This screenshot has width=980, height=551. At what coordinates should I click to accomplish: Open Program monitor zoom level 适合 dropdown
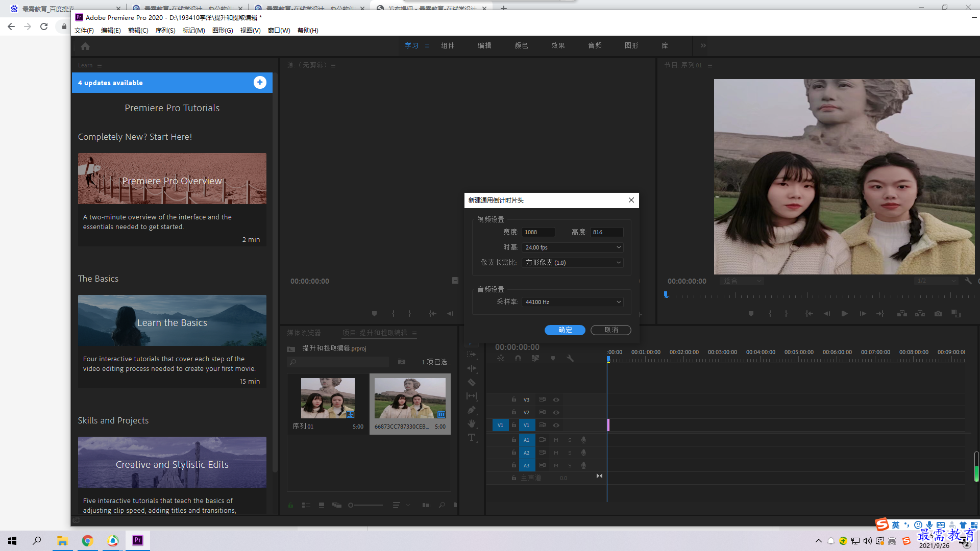click(x=742, y=281)
